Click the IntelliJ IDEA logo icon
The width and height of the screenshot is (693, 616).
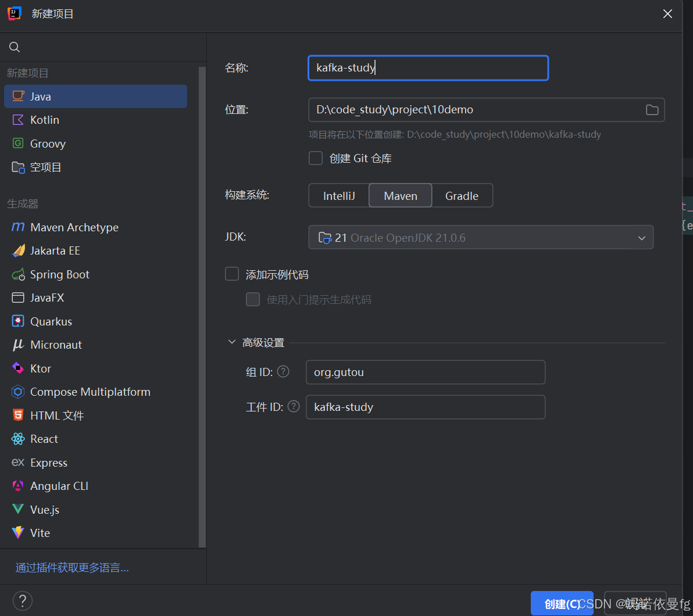(x=15, y=13)
